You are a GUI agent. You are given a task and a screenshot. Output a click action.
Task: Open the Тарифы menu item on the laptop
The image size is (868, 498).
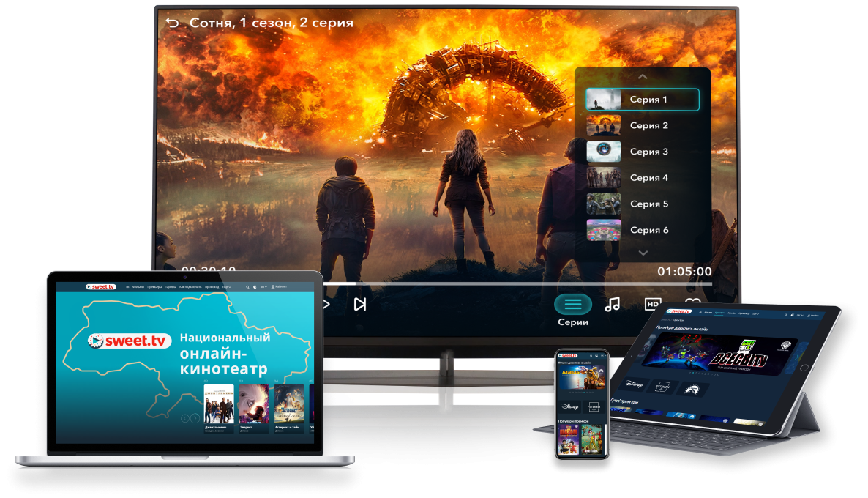click(x=171, y=287)
